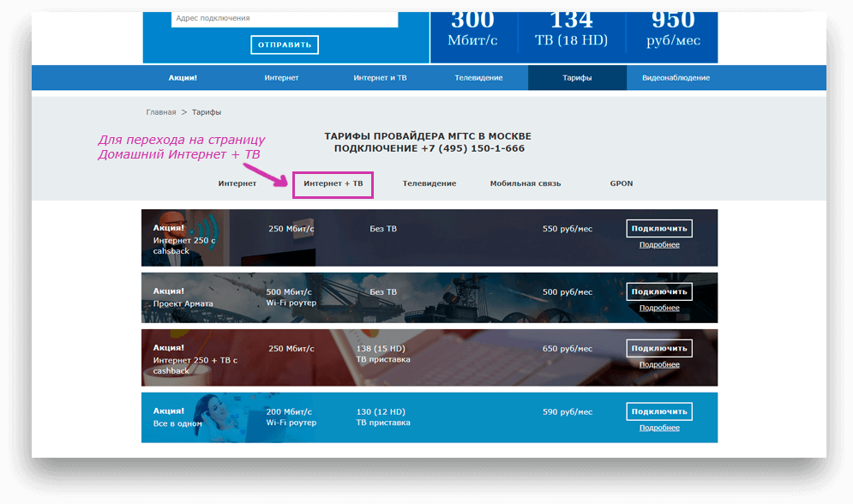Open Подробнее for the 650 руб/мес tariff
This screenshot has width=853, height=504.
(x=659, y=364)
